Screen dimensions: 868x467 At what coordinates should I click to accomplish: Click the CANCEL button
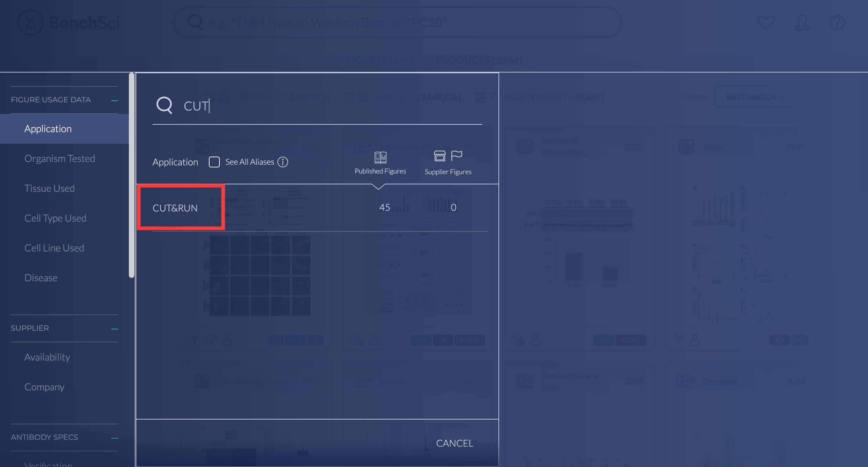(x=455, y=442)
